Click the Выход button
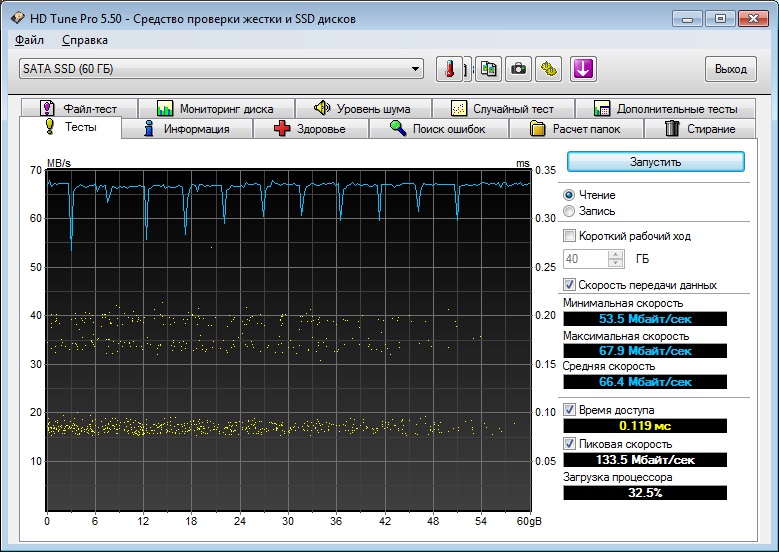 pyautogui.click(x=731, y=69)
